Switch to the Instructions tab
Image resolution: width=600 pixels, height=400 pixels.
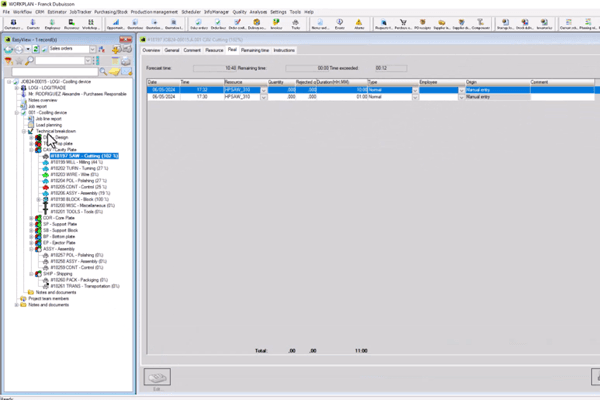click(x=285, y=49)
